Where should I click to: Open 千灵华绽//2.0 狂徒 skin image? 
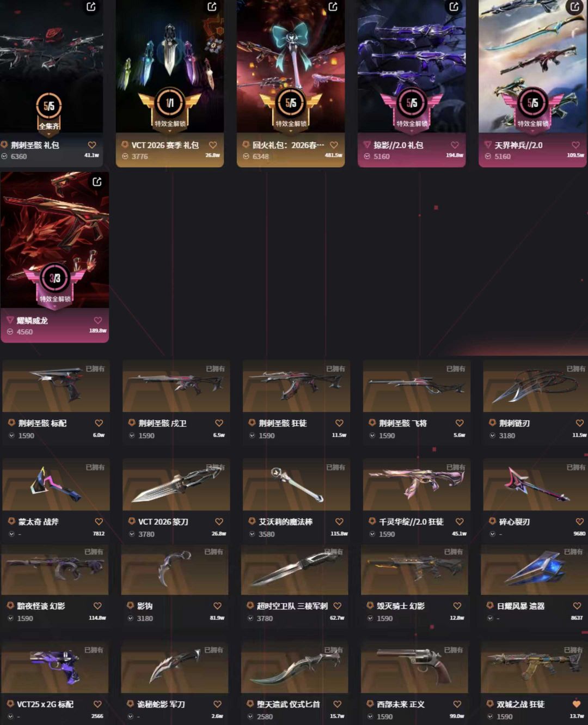coord(416,484)
